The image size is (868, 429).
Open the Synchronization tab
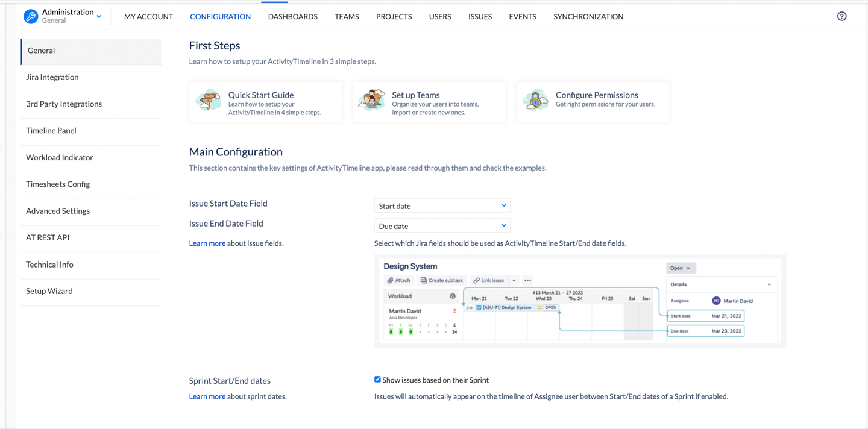pos(588,17)
